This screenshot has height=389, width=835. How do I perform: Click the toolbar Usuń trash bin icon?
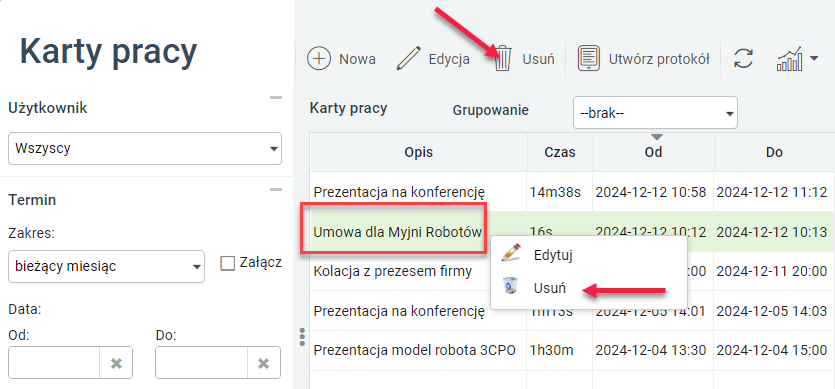[x=503, y=59]
